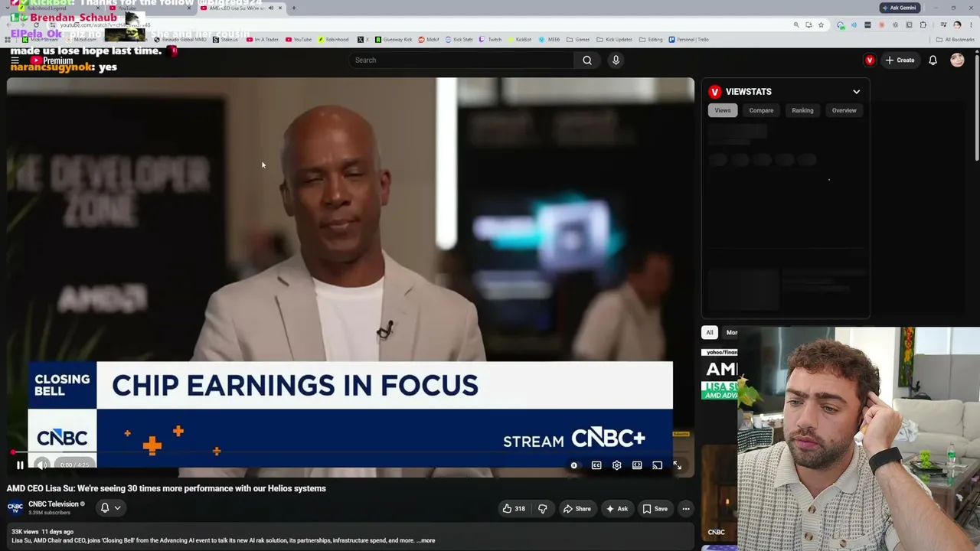Bookmark this page with the star icon

pos(821,24)
